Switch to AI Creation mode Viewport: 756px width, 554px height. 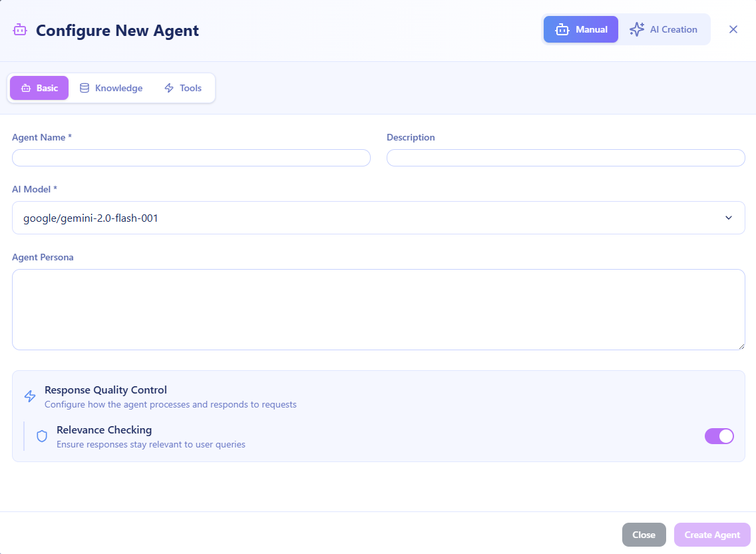(x=663, y=29)
